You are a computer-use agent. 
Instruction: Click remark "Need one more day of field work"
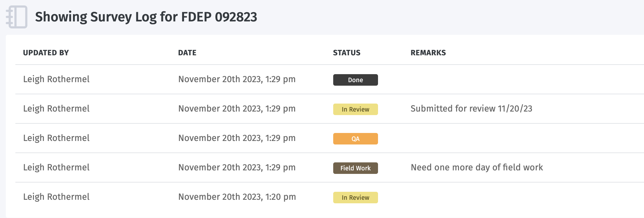coord(477,167)
